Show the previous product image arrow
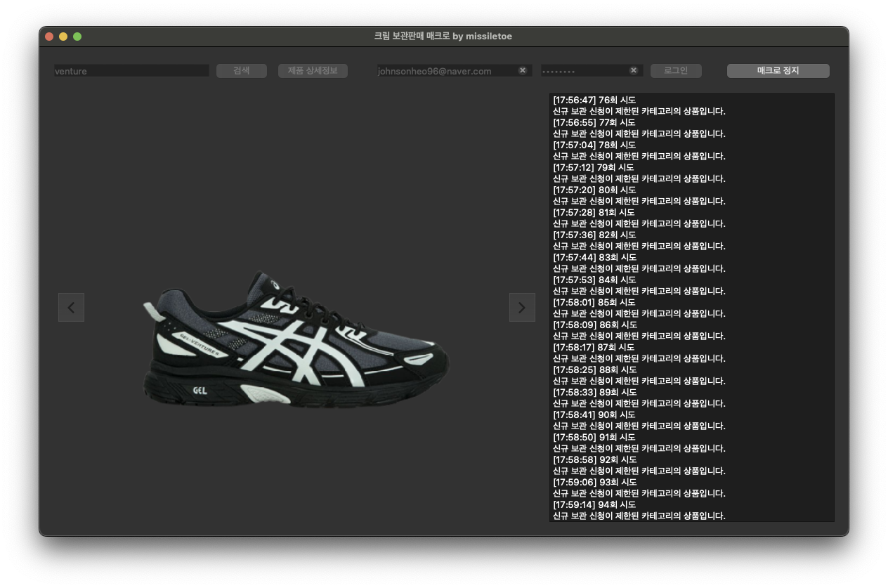Screen dimensions: 888x588 coord(71,307)
